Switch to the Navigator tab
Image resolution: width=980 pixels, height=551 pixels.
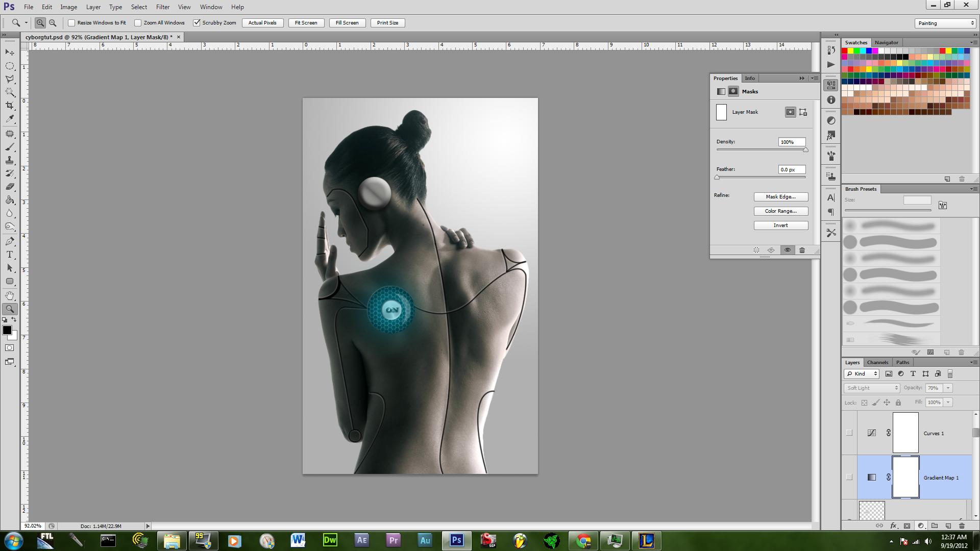coord(886,42)
